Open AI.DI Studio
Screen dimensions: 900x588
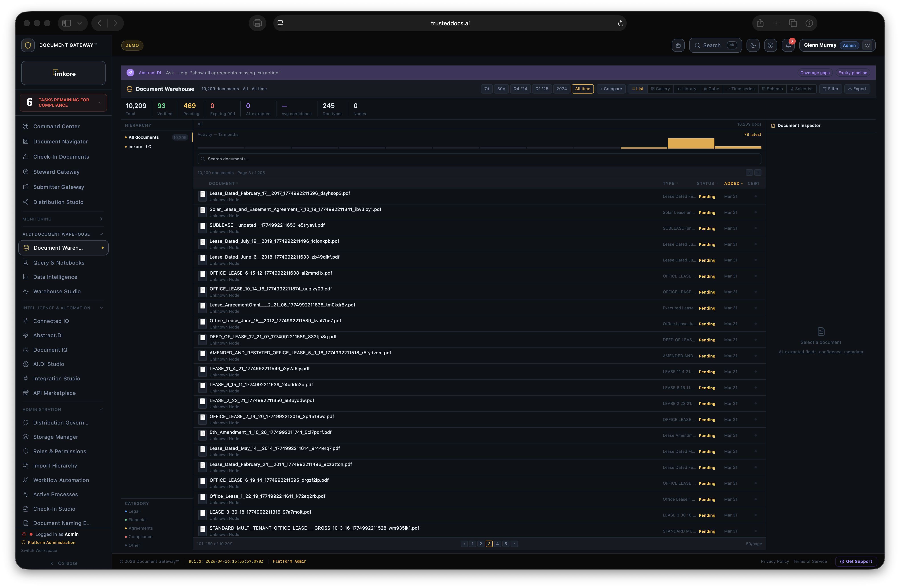click(49, 364)
